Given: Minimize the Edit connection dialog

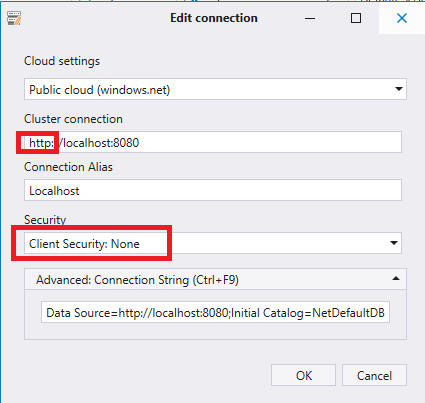Looking at the screenshot, I should coord(310,18).
